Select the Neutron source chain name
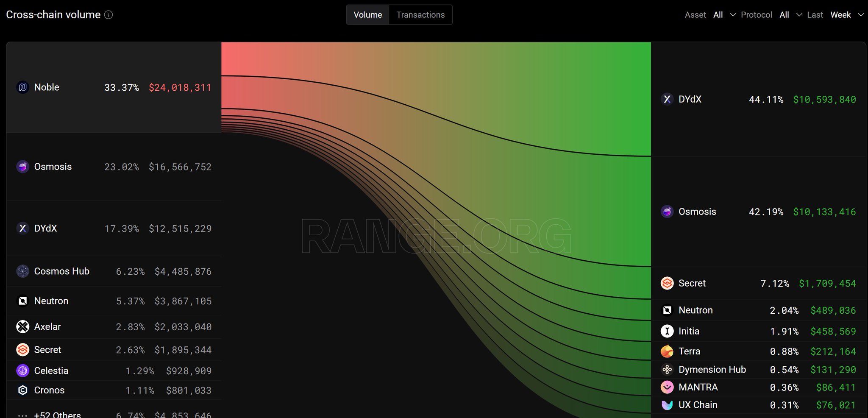This screenshot has width=868, height=418. point(51,301)
